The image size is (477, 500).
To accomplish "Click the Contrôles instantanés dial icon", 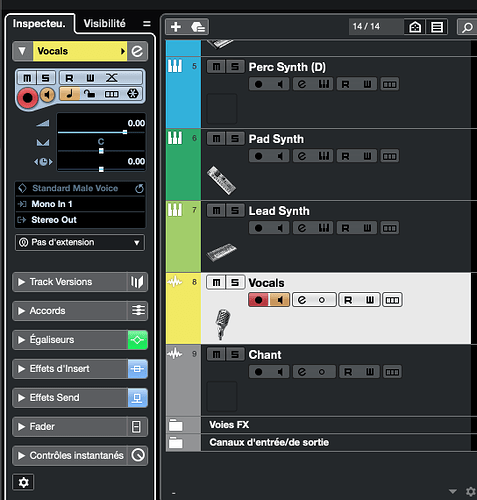I will (x=138, y=455).
